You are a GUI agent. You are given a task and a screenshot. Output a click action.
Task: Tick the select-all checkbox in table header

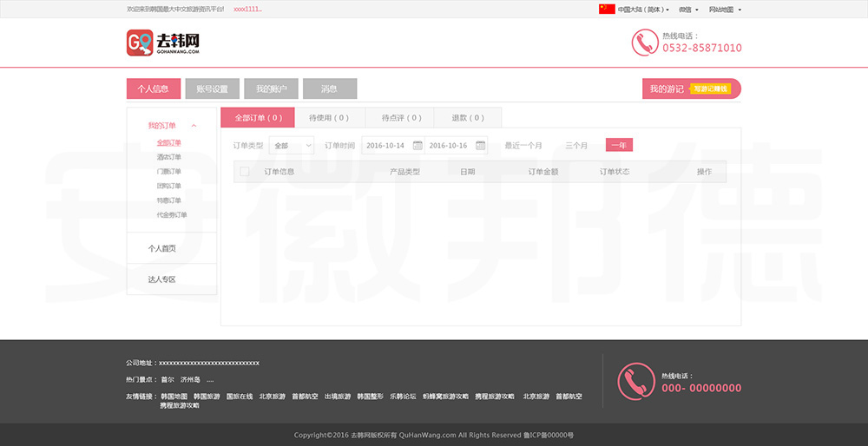coord(245,172)
